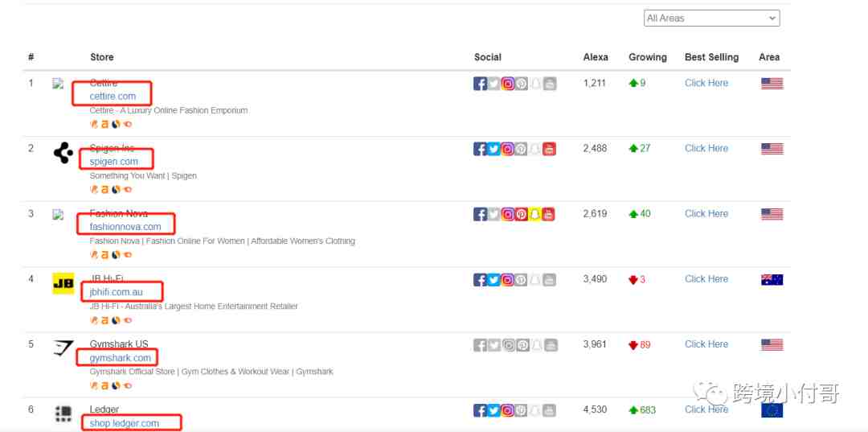The image size is (868, 432).
Task: Click Cettire's Instagram icon
Action: click(508, 84)
